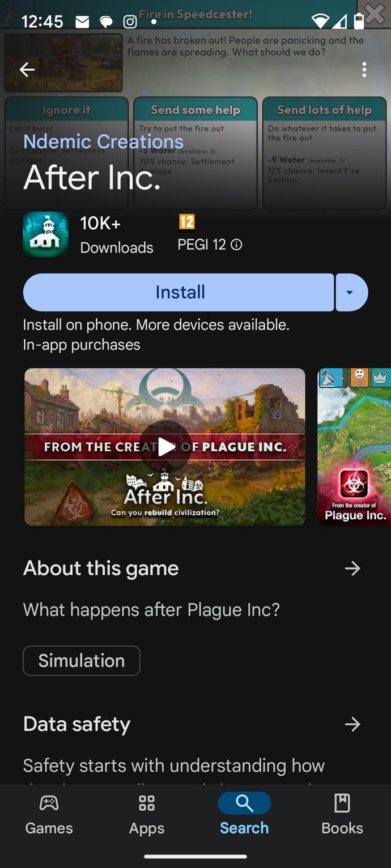Image resolution: width=391 pixels, height=868 pixels.
Task: Go back using the back arrow
Action: (27, 70)
